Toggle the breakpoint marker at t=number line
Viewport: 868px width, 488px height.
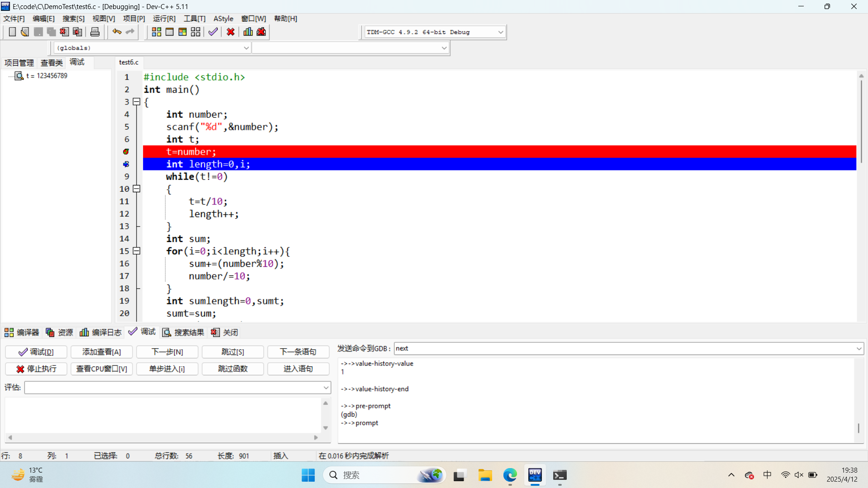click(126, 152)
